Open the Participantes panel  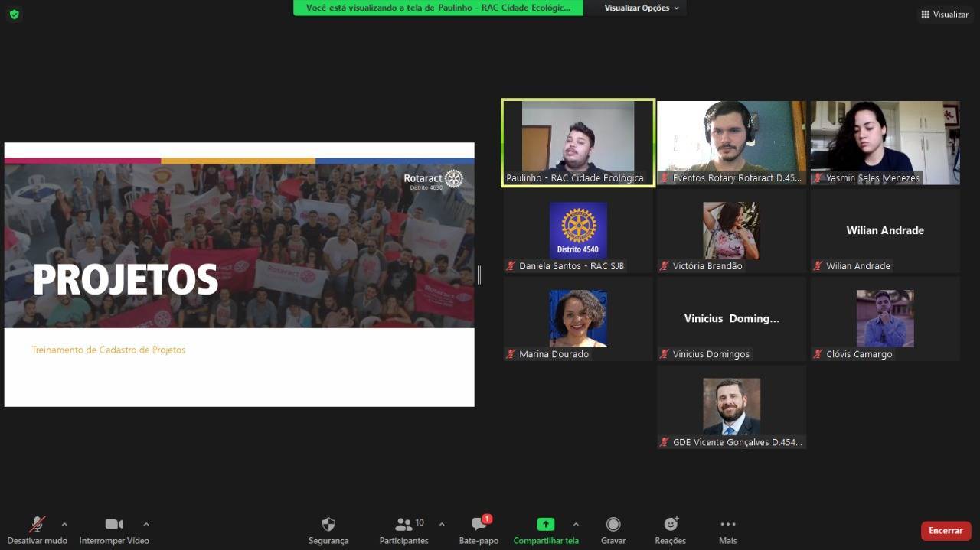pyautogui.click(x=404, y=530)
